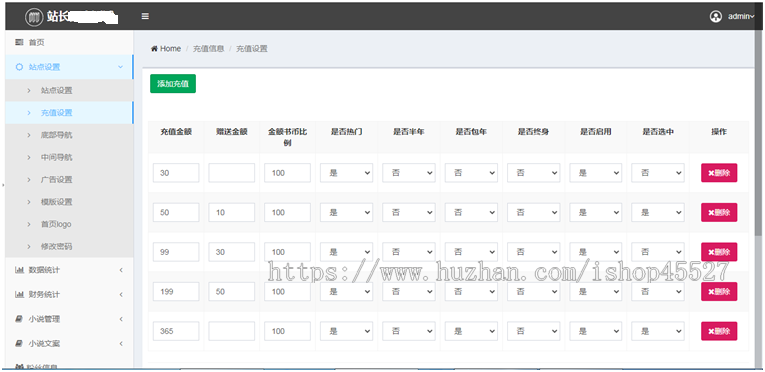Click the 数据统计 chart icon
Image resolution: width=765 pixels, height=372 pixels.
(x=19, y=270)
